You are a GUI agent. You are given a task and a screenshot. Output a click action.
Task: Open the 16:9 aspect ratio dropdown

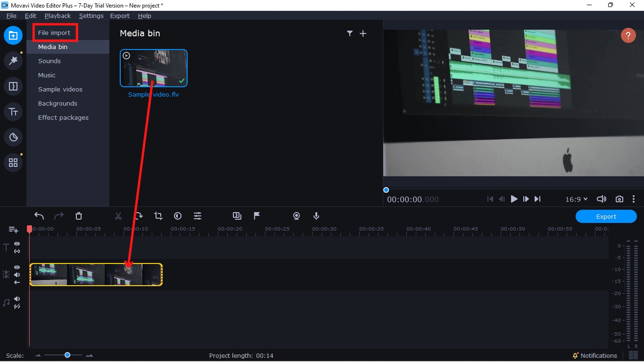point(577,199)
